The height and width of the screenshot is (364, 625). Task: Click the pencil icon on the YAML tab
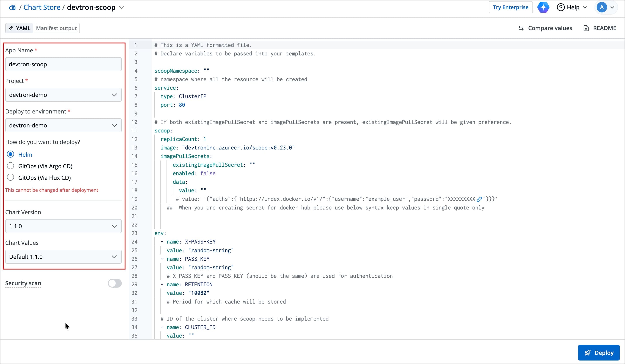coord(11,28)
